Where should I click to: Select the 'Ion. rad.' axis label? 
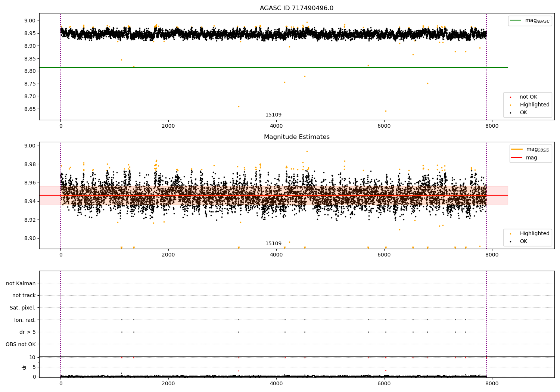click(25, 320)
